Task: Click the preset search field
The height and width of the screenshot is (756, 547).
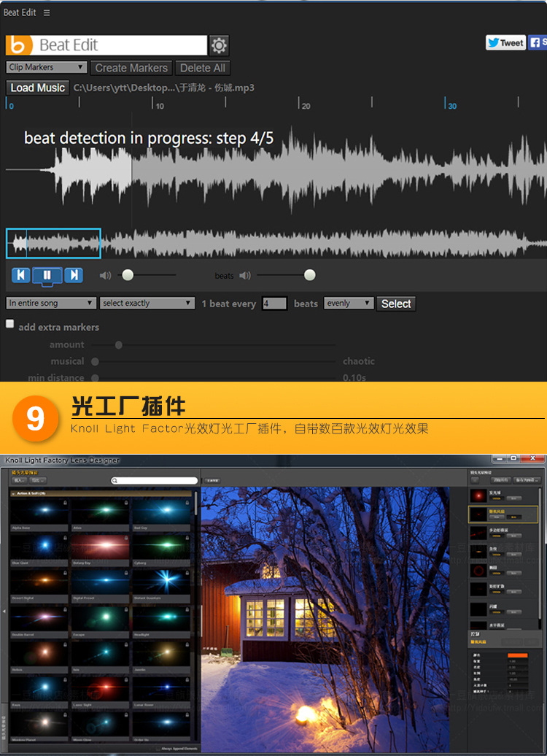Action: pyautogui.click(x=155, y=481)
